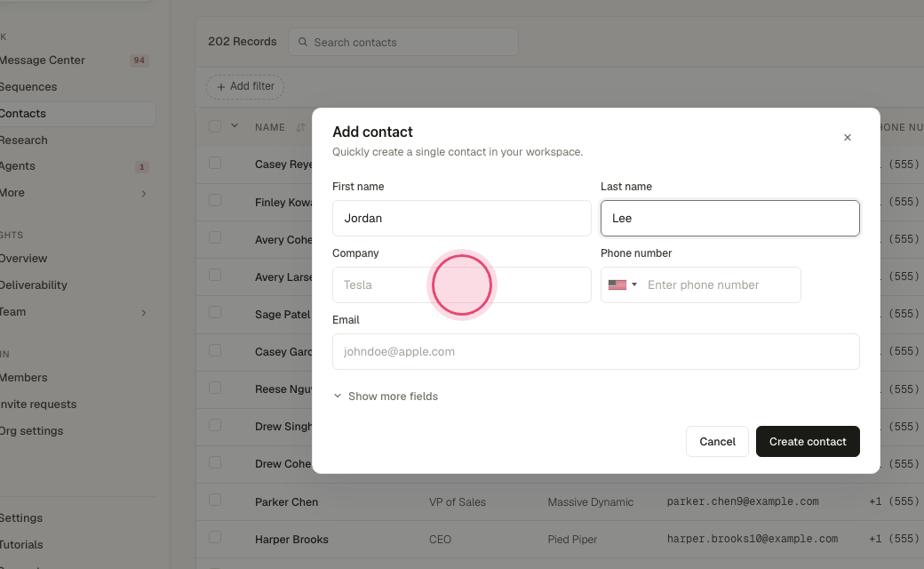Focus the Last name field
This screenshot has height=569, width=924.
[x=730, y=218]
